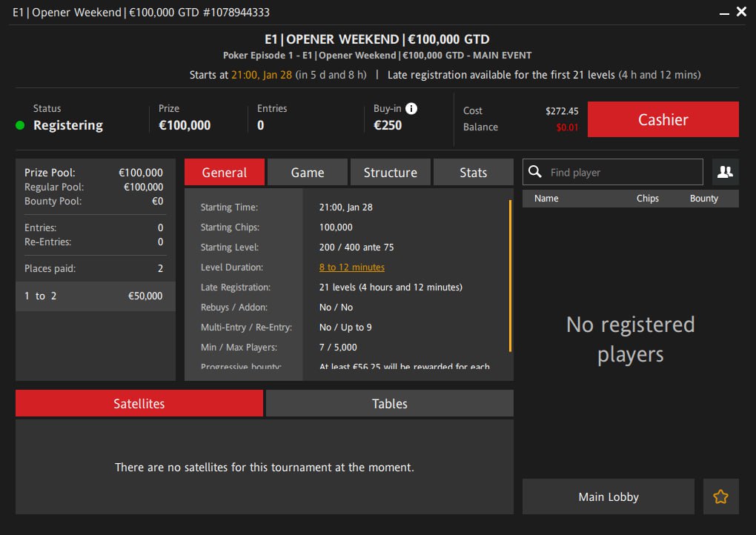Open the friends filter icon button
This screenshot has width=756, height=535.
(725, 172)
